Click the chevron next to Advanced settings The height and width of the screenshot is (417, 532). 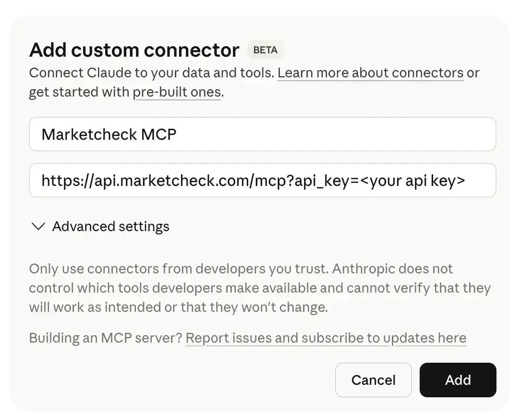click(38, 226)
